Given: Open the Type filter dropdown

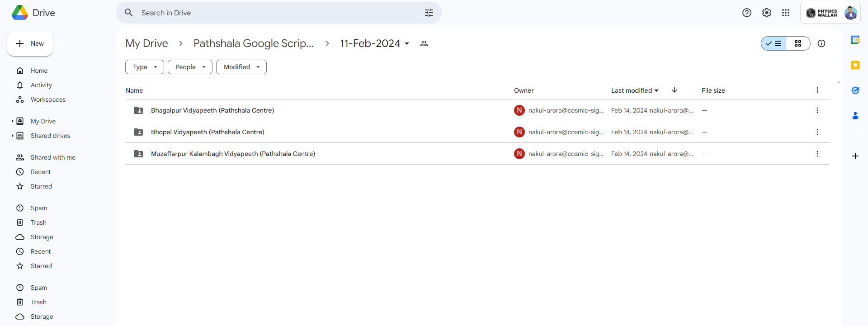Looking at the screenshot, I should pyautogui.click(x=144, y=67).
